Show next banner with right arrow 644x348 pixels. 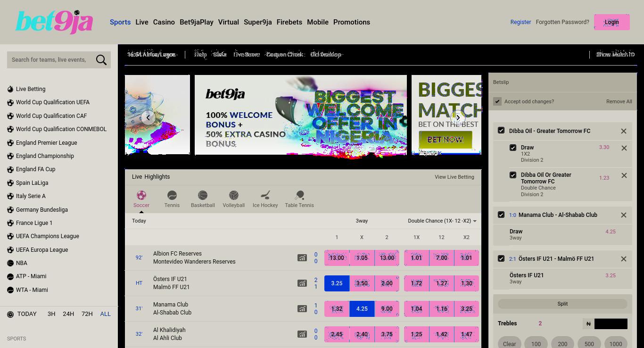coord(458,117)
